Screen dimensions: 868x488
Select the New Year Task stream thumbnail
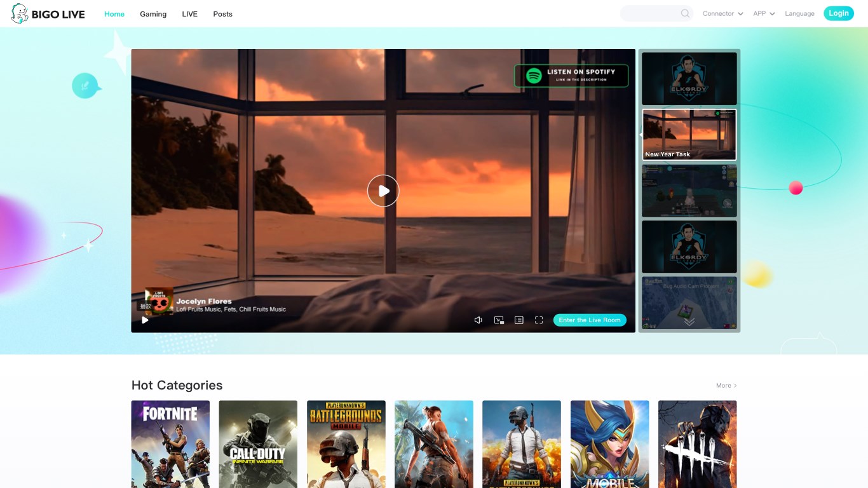tap(689, 134)
